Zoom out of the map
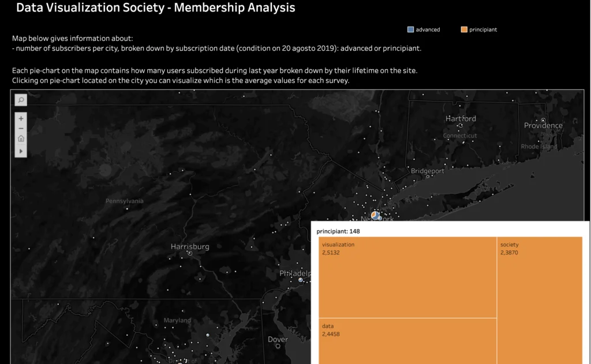The image size is (591, 364). click(21, 129)
